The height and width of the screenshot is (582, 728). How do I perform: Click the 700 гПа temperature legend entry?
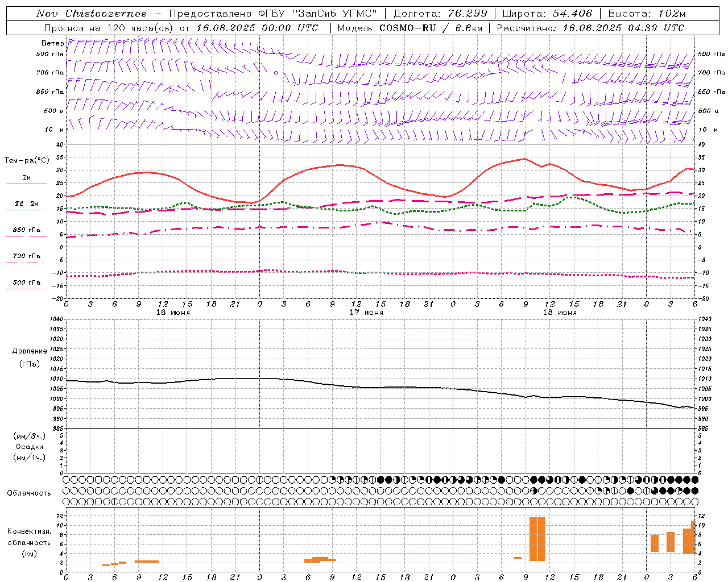(26, 256)
